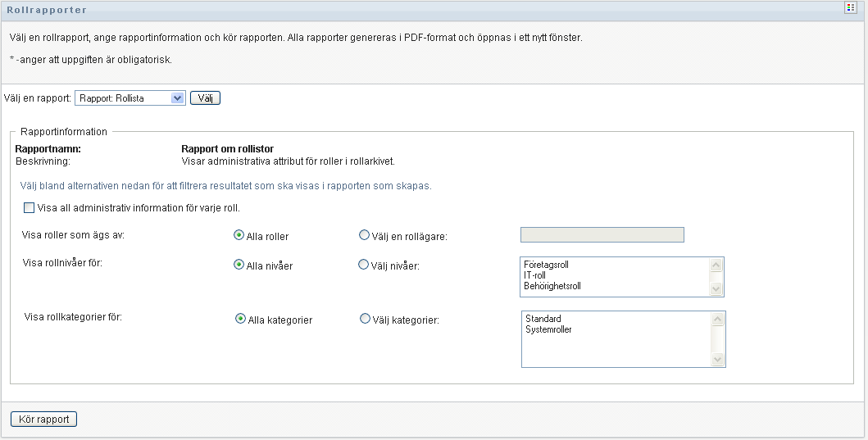The height and width of the screenshot is (440, 868).
Task: Select 'Företagsroll' in the levels list
Action: coord(546,265)
